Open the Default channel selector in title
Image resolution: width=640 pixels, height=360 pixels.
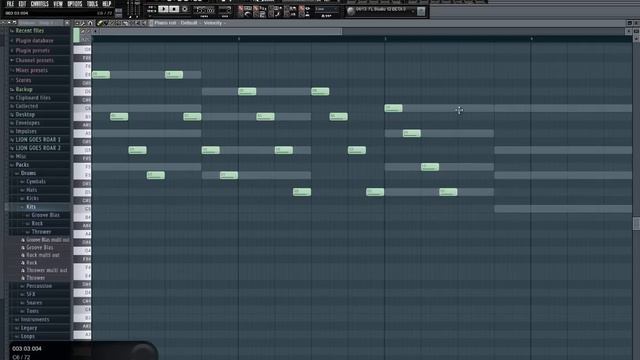[189, 23]
